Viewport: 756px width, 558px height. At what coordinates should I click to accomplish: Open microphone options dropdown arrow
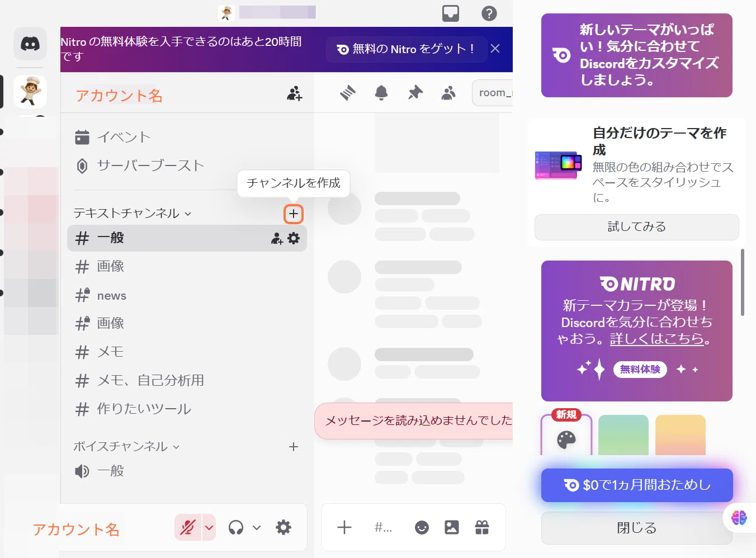click(209, 527)
